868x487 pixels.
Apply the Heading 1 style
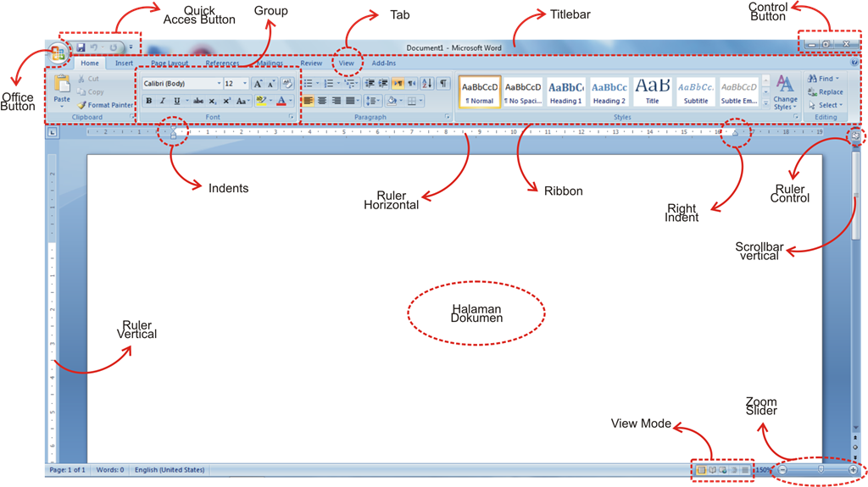coord(565,91)
